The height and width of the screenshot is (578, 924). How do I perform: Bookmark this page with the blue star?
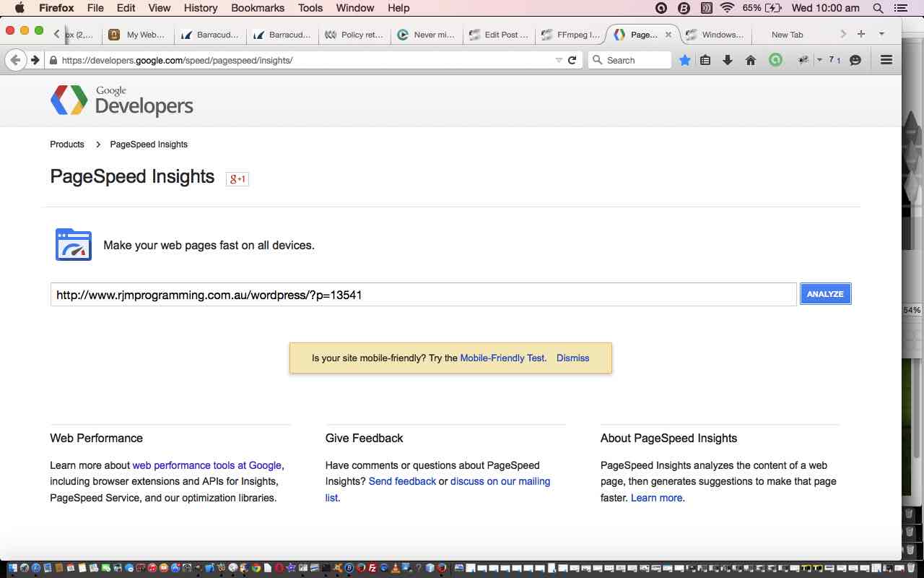pos(684,60)
